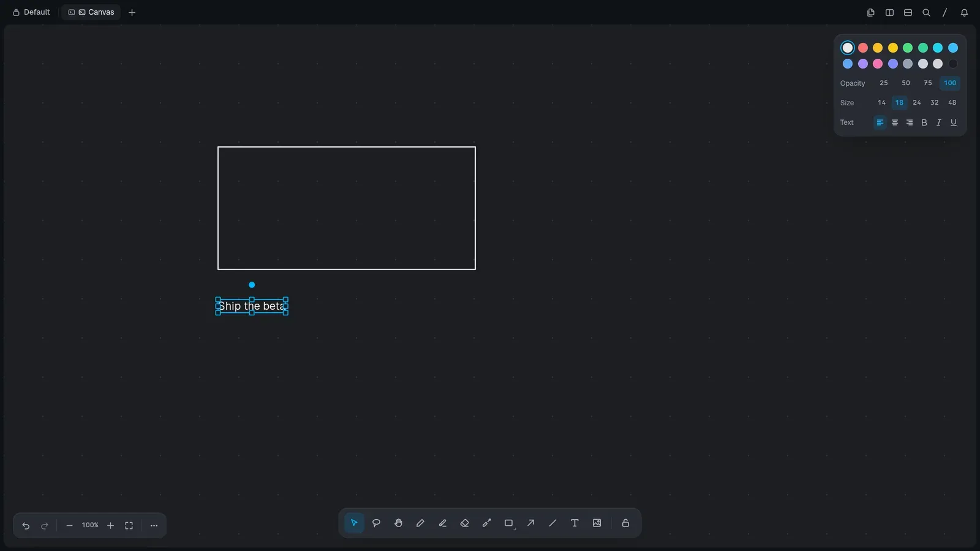The image size is (980, 551).
Task: Zoom out with the minus button
Action: pyautogui.click(x=69, y=525)
